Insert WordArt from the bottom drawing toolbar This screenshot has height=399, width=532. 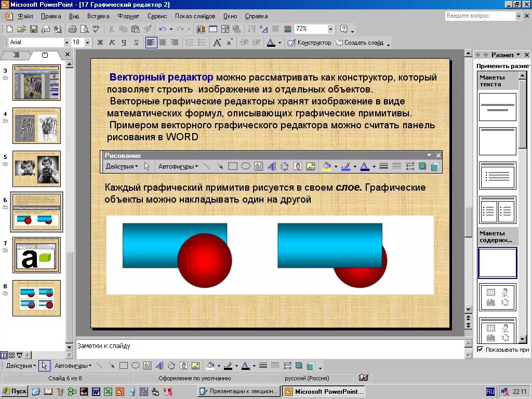pos(159,365)
